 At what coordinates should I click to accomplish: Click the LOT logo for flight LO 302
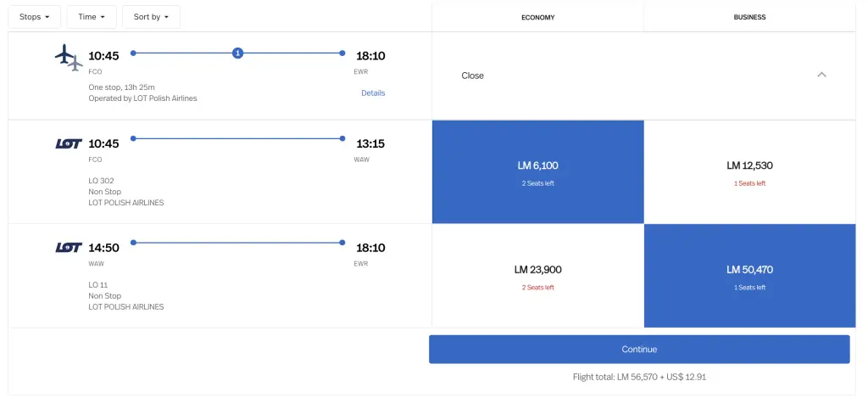pyautogui.click(x=68, y=143)
